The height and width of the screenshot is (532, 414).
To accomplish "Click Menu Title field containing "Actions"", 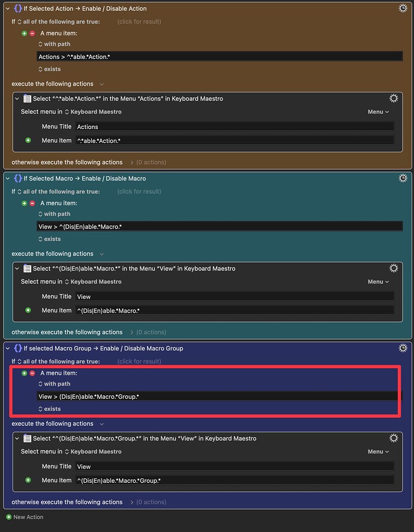I will [x=235, y=127].
